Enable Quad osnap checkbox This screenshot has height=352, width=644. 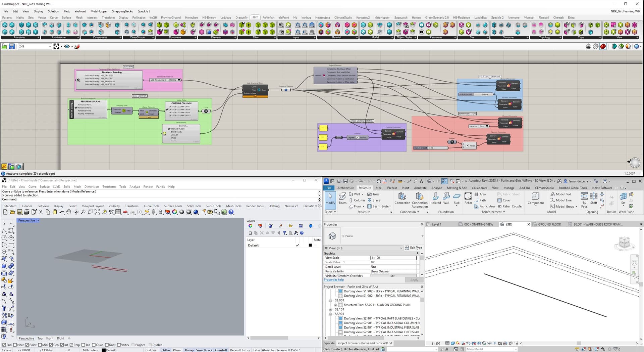pyautogui.click(x=94, y=345)
